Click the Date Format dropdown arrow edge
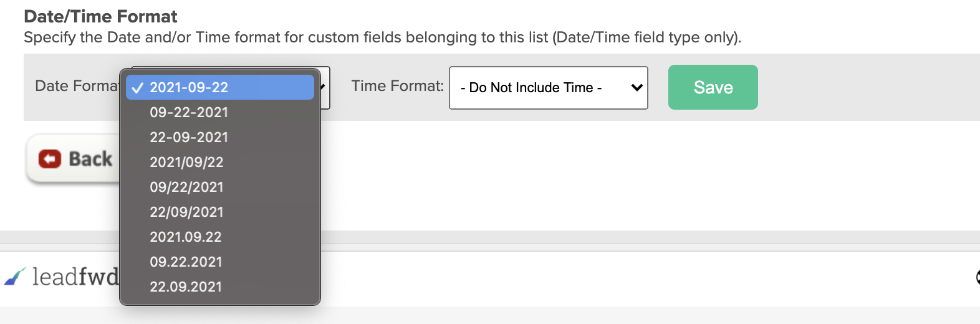Screen dimensions: 980x324 coord(325,87)
